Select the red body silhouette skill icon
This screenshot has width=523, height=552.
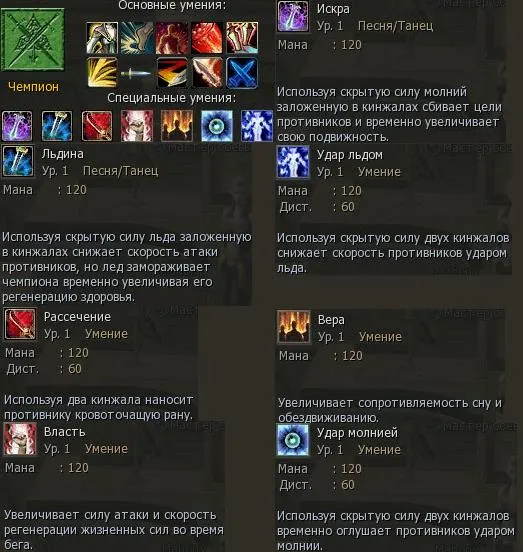(172, 38)
